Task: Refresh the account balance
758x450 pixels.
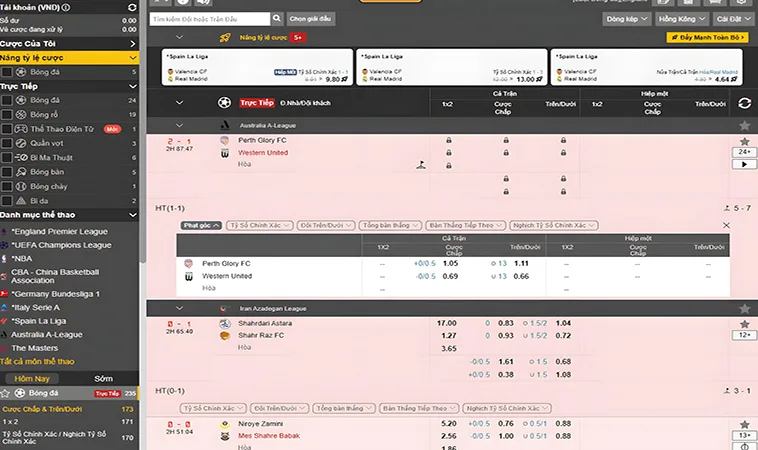Action: 133,6
